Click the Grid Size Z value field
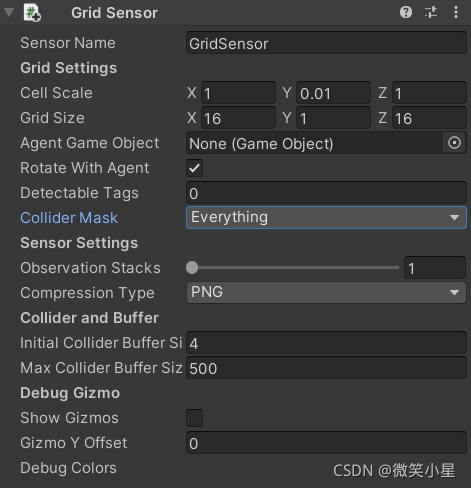 click(x=429, y=118)
